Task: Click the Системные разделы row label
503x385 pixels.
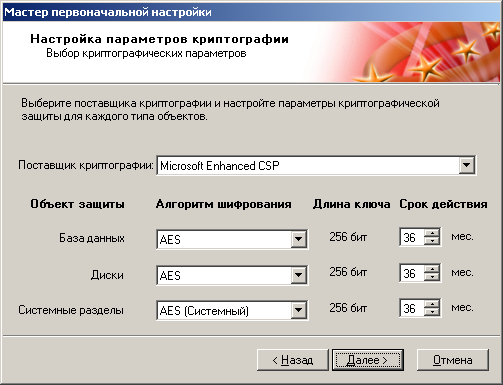Action: point(71,310)
